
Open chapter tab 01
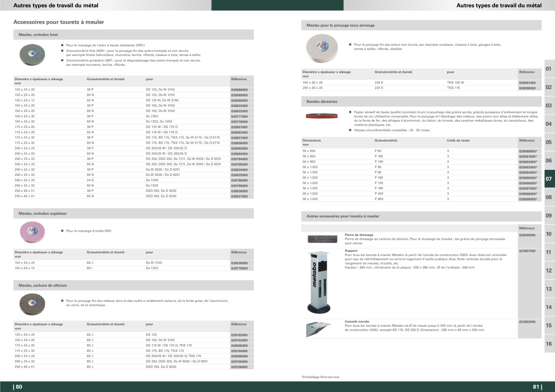(x=549, y=69)
